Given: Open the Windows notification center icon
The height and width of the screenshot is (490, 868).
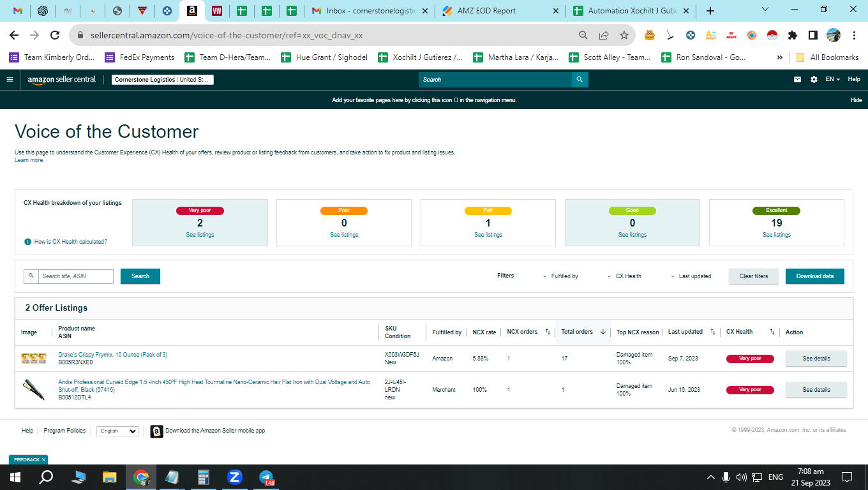Looking at the screenshot, I should coord(847,477).
